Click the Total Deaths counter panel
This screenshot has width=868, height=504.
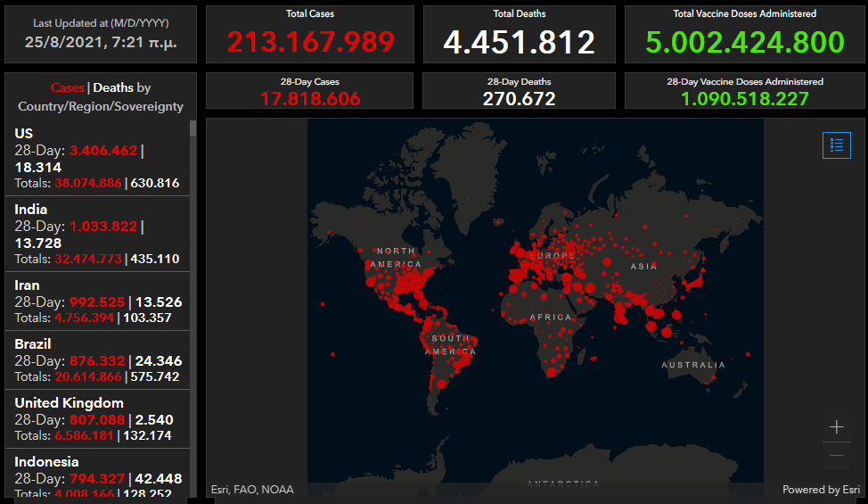(x=519, y=35)
